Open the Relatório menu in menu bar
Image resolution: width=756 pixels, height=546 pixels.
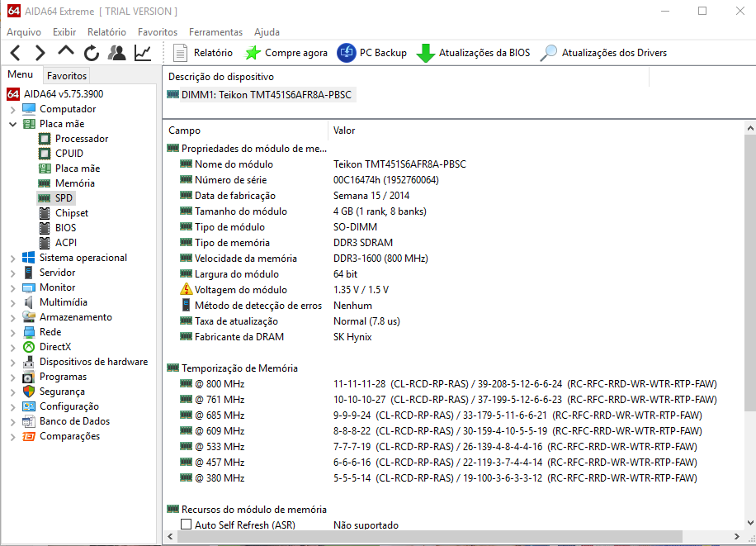[106, 32]
